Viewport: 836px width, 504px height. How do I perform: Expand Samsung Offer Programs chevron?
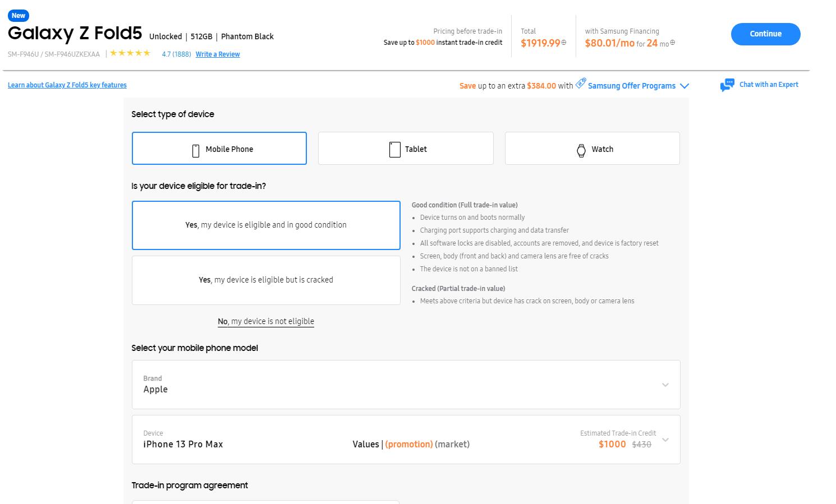pos(685,86)
